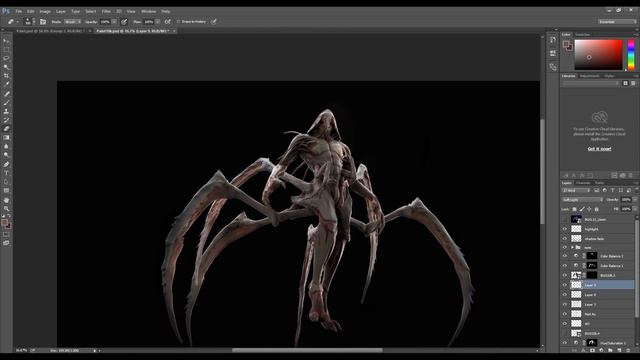Select the Blur tool
Viewport: 640px width, 360px height.
coord(6,146)
